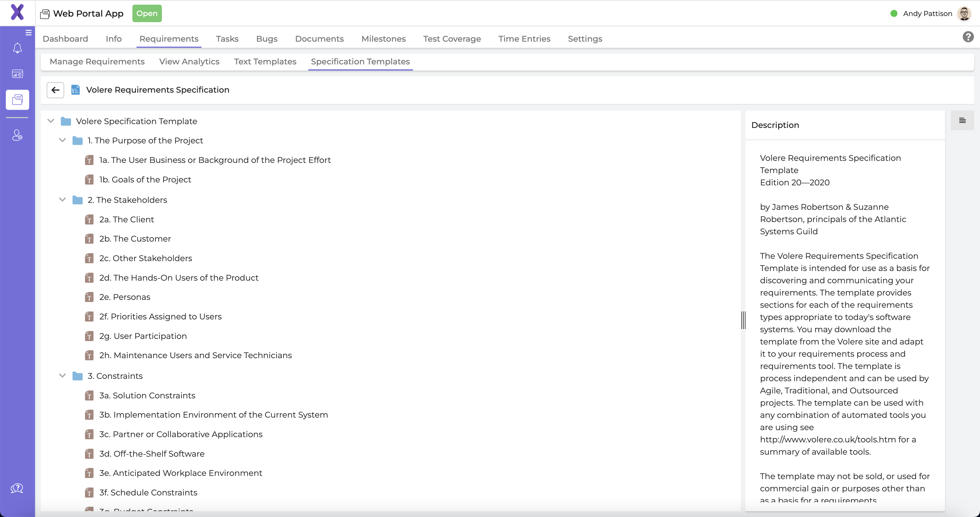Viewport: 980px width, 517px height.
Task: Click the back arrow beside Volere Requirements Specification
Action: [x=55, y=90]
